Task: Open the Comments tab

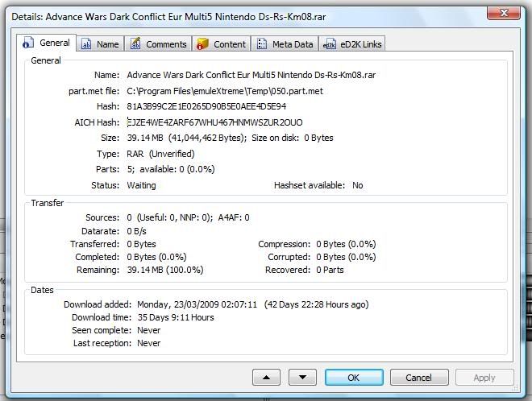Action: (159, 44)
